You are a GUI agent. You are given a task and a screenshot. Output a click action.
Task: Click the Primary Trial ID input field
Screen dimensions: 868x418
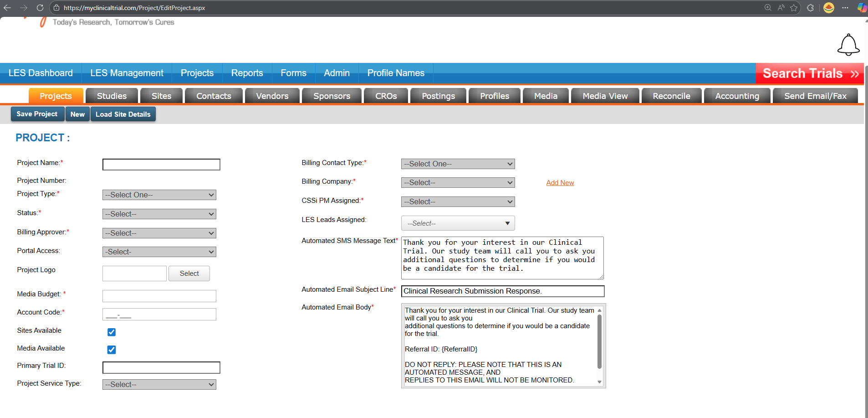[161, 368]
